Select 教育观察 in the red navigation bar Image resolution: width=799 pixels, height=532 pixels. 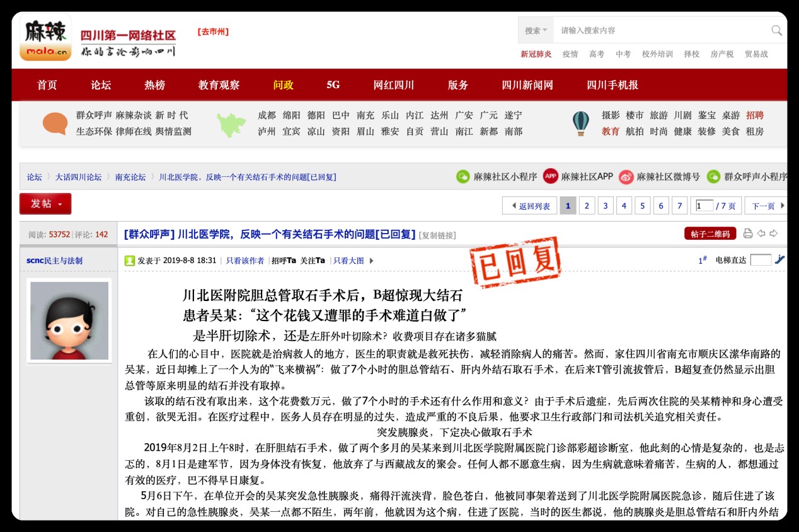(x=219, y=85)
